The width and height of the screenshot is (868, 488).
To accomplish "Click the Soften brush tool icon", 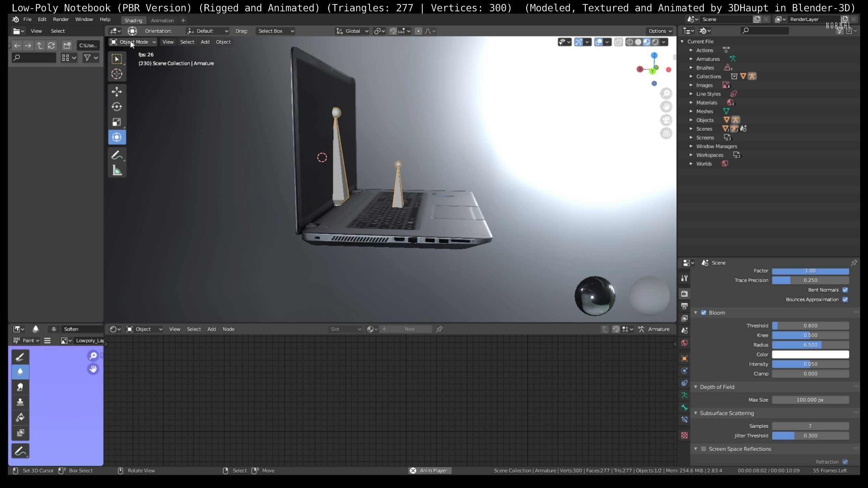I will 20,372.
